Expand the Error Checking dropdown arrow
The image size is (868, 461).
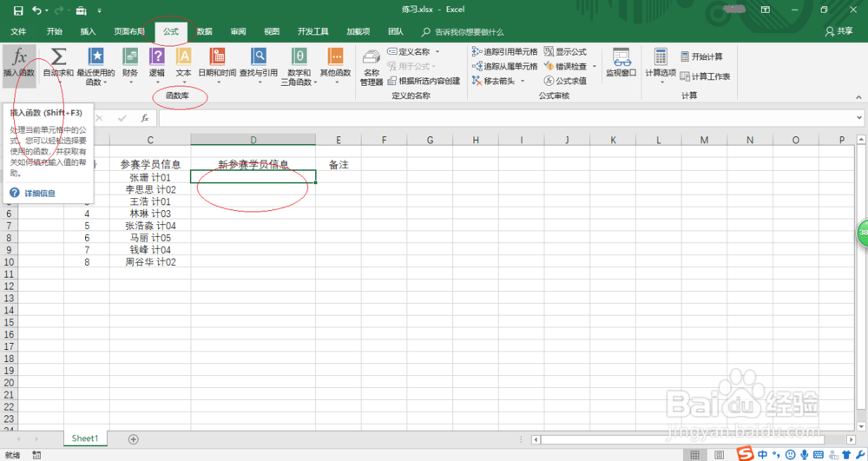(595, 66)
